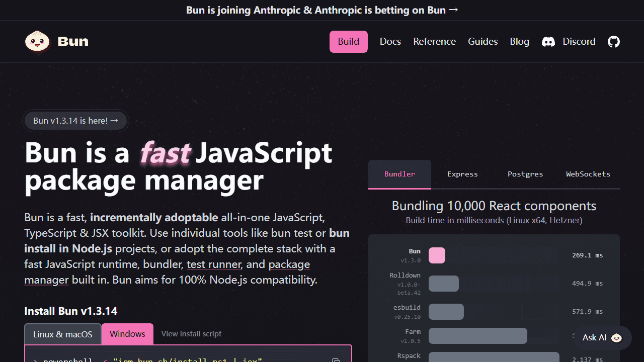
Task: Click the "Bun" site name text
Action: point(73,41)
